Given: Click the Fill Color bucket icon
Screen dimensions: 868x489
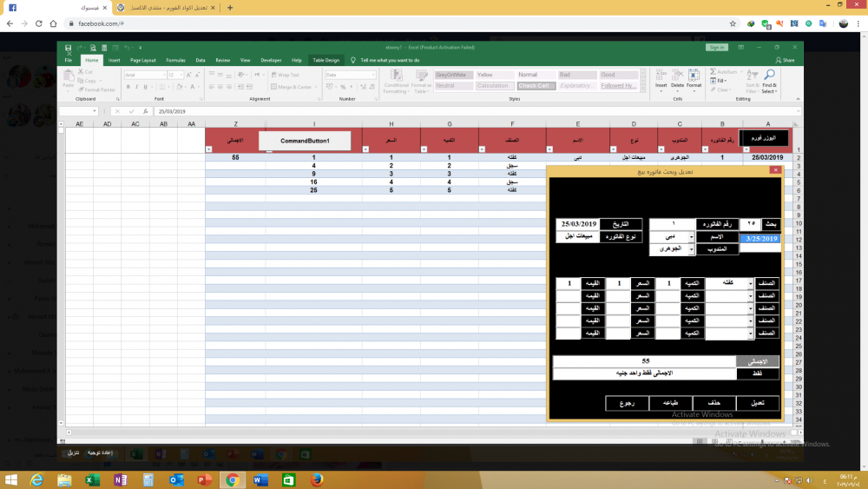Looking at the screenshot, I should coord(179,87).
